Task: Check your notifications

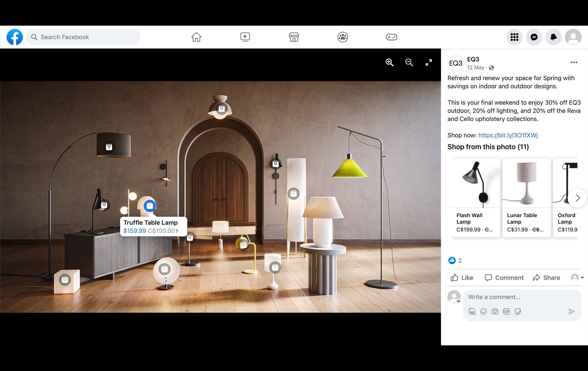Action: coord(554,37)
